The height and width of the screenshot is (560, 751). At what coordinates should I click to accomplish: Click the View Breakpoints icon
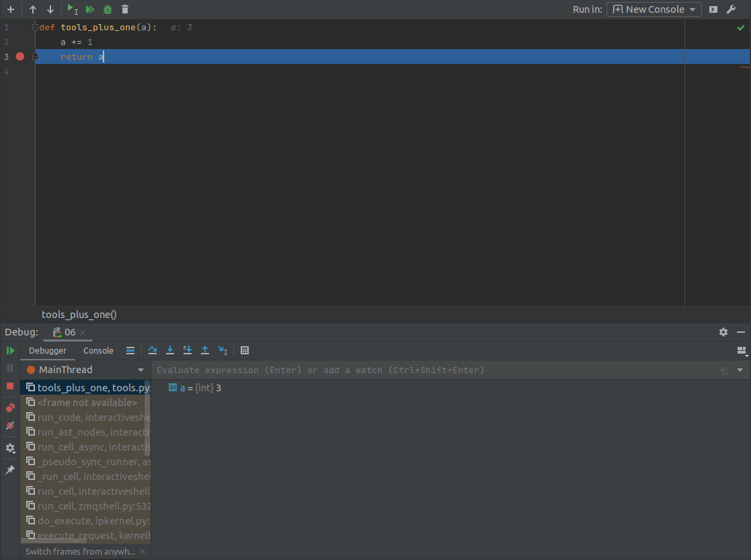(10, 408)
